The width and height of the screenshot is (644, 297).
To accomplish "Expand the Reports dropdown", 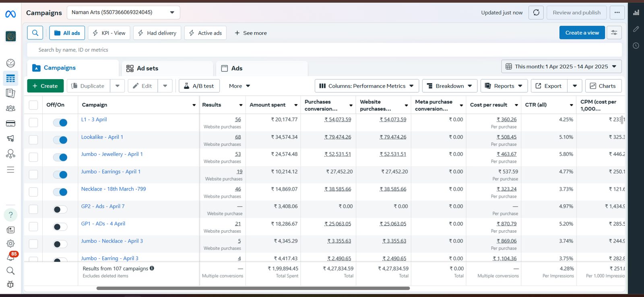I will pos(504,86).
